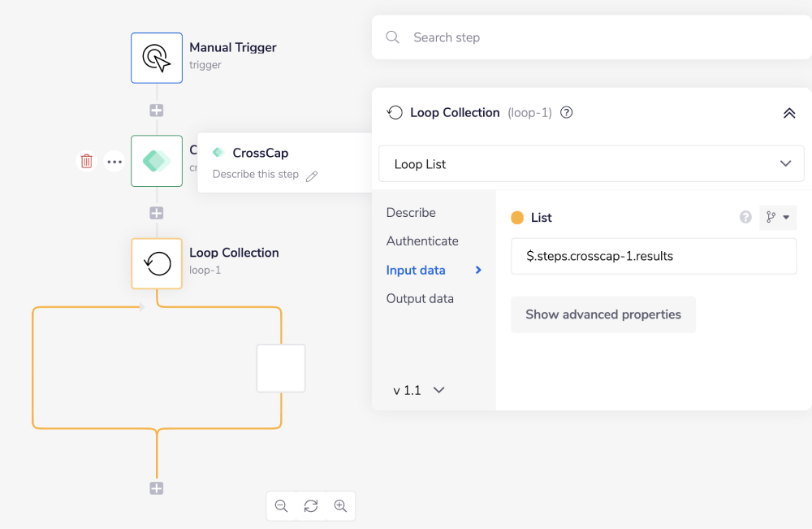Select the CrossCap step node icon
The image size is (812, 529).
click(x=157, y=161)
